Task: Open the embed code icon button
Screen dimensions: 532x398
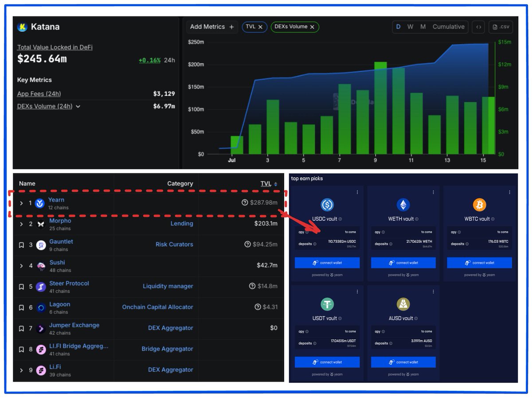Action: coord(478,27)
